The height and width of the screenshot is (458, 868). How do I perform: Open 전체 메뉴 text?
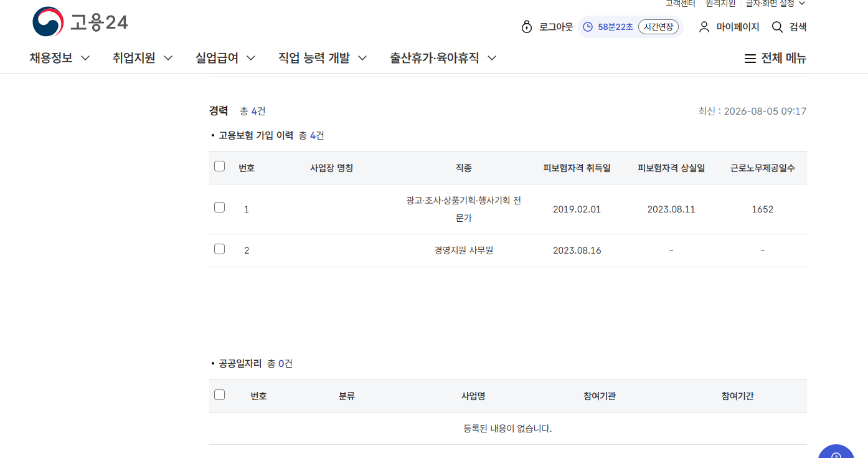783,58
